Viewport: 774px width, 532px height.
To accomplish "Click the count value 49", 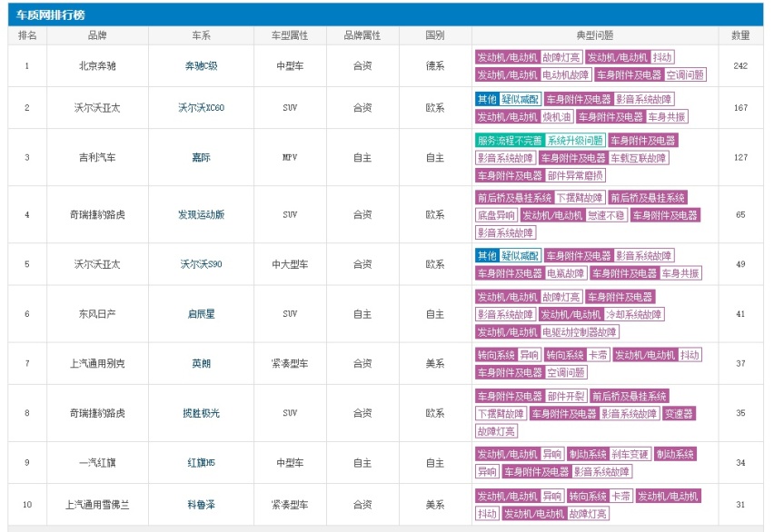I will 740,264.
